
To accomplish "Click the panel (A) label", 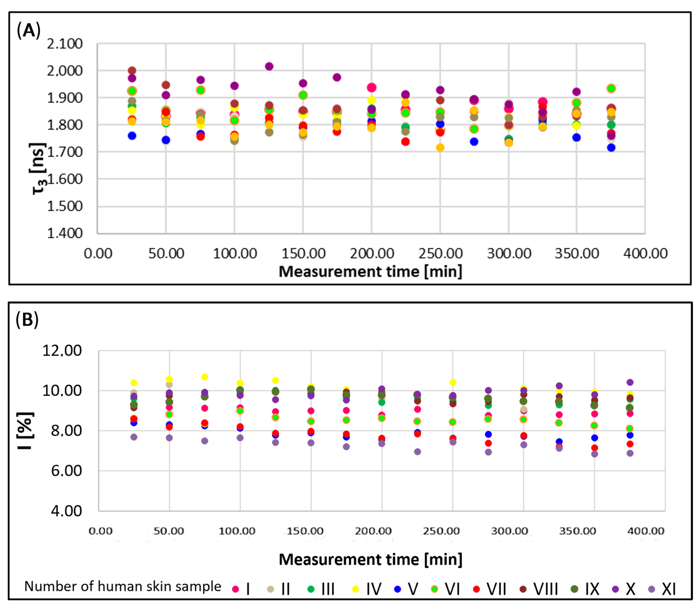I will point(28,30).
